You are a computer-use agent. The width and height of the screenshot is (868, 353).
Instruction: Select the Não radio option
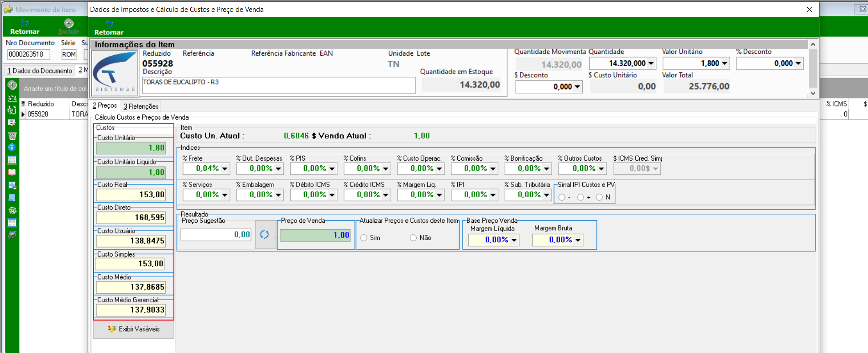tap(413, 238)
